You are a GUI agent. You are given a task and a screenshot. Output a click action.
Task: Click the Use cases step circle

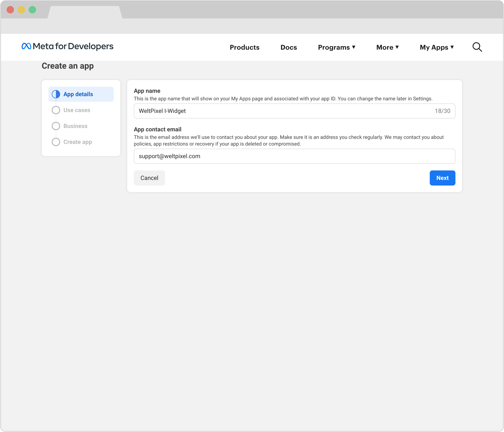click(56, 110)
